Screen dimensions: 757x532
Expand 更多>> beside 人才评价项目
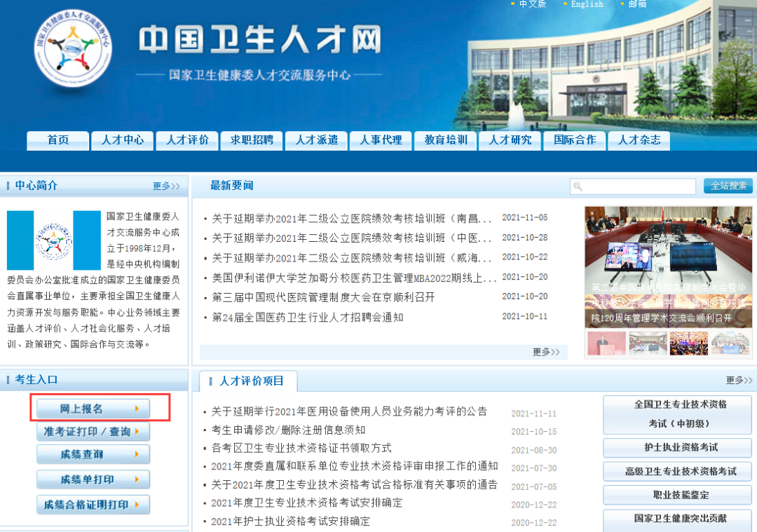[x=738, y=379]
